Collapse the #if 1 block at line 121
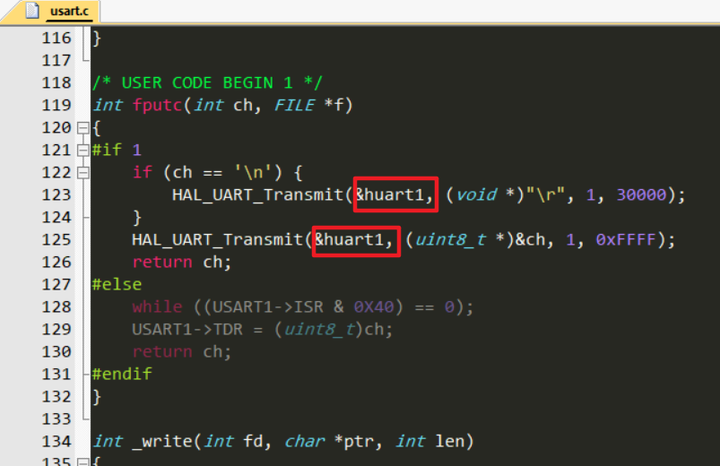The image size is (720, 466). (83, 150)
